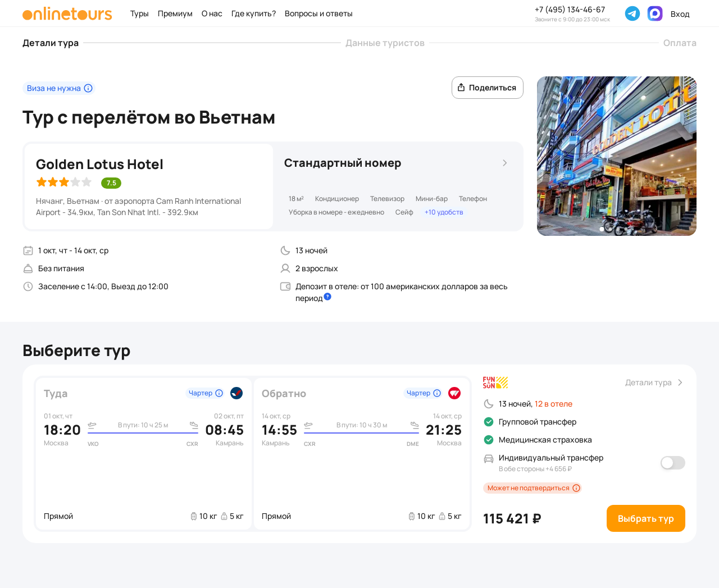Click the outbound flight airline logo
The image size is (719, 588).
(236, 393)
